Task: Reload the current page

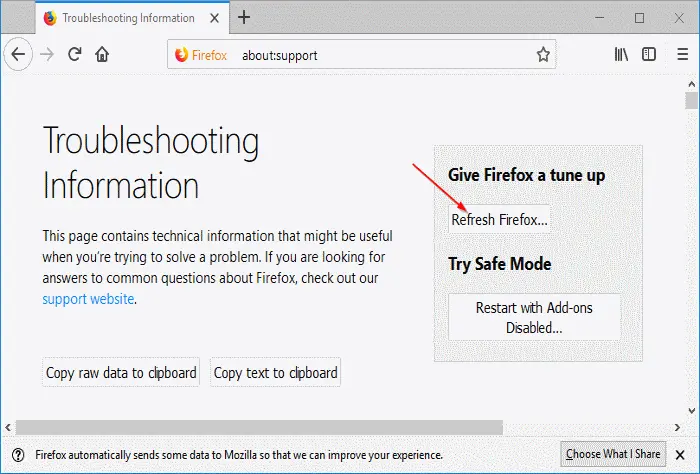Action: tap(74, 55)
